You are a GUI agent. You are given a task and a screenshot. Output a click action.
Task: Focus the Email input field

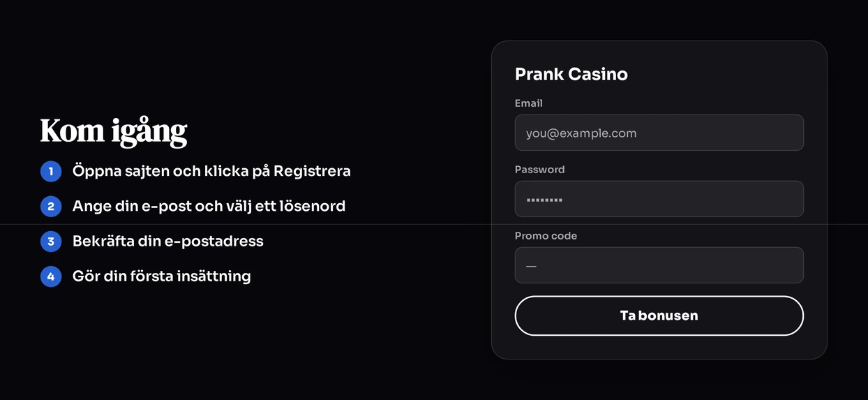(659, 133)
